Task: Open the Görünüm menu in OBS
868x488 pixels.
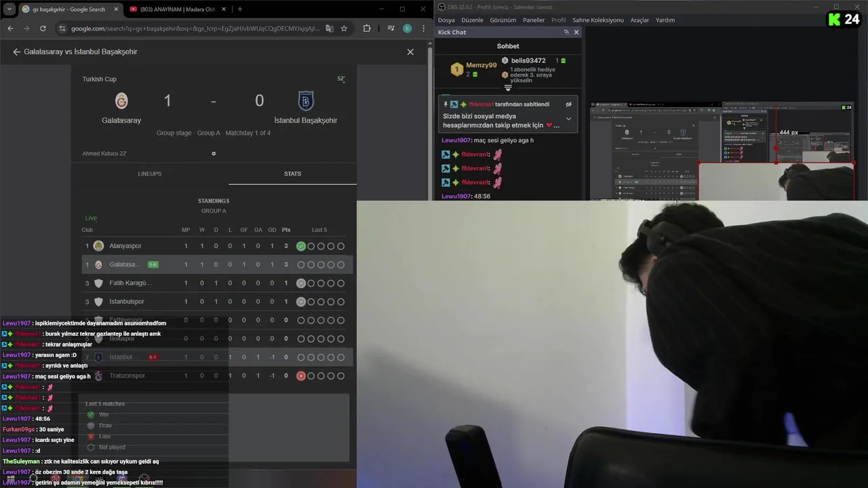Action: pos(503,20)
